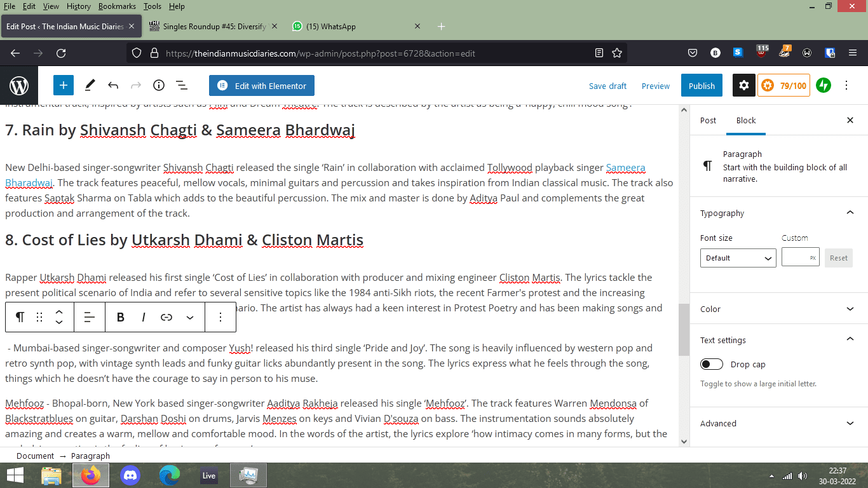
Task: Collapse the Text settings panel
Action: [x=779, y=340]
